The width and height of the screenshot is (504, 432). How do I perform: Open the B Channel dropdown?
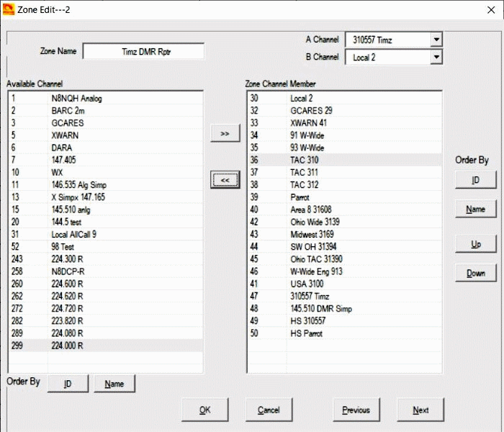[x=436, y=57]
